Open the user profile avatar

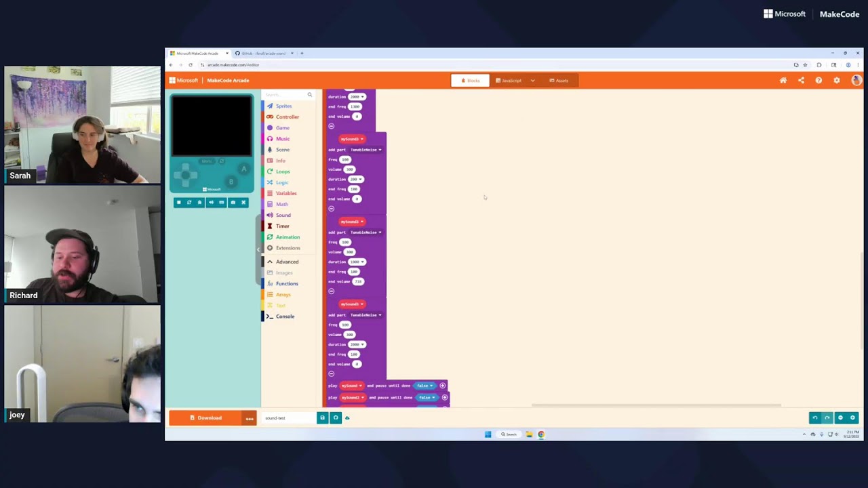pos(856,80)
